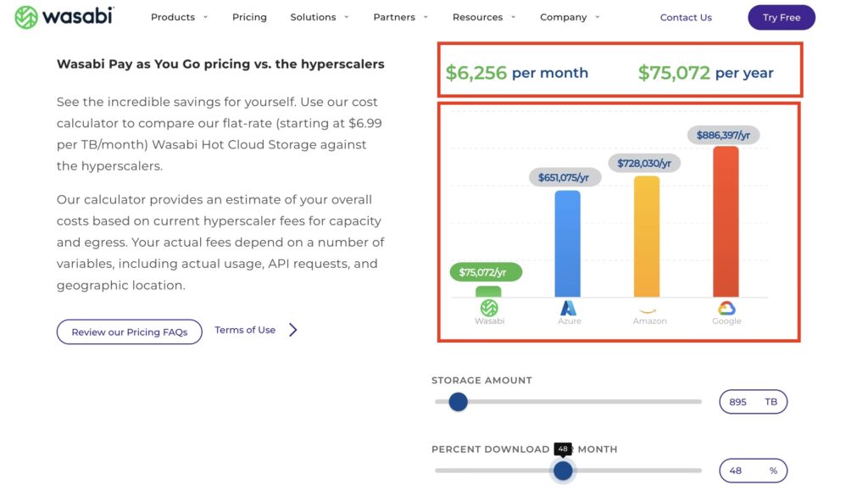Click the Try Free button
Viewport: 868px width, 502px height.
(781, 17)
